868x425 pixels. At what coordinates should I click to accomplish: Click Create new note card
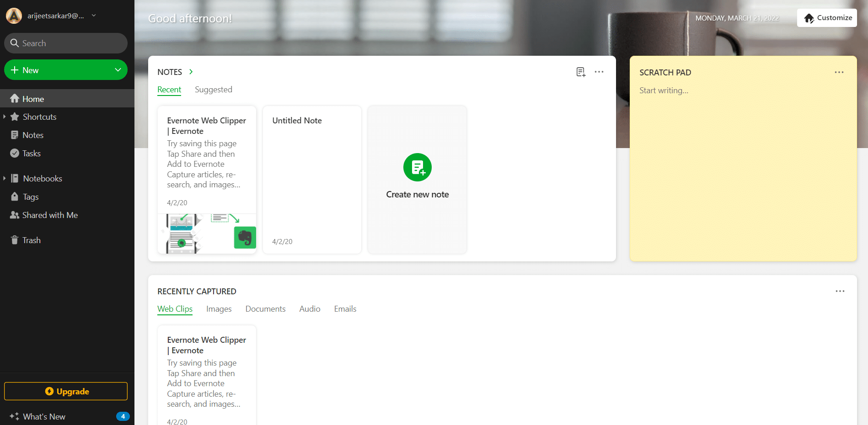point(417,180)
